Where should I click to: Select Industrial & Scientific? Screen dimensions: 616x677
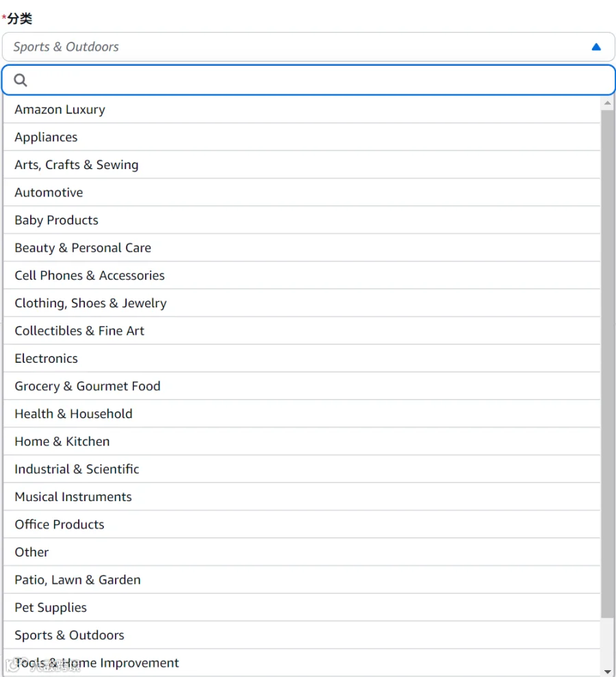pyautogui.click(x=302, y=468)
